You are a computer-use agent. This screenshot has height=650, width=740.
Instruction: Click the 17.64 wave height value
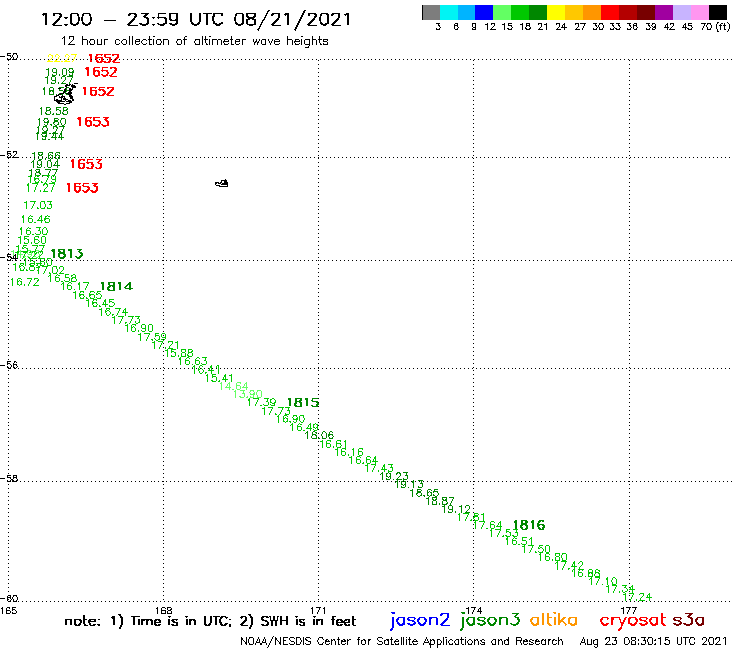[x=488, y=525]
